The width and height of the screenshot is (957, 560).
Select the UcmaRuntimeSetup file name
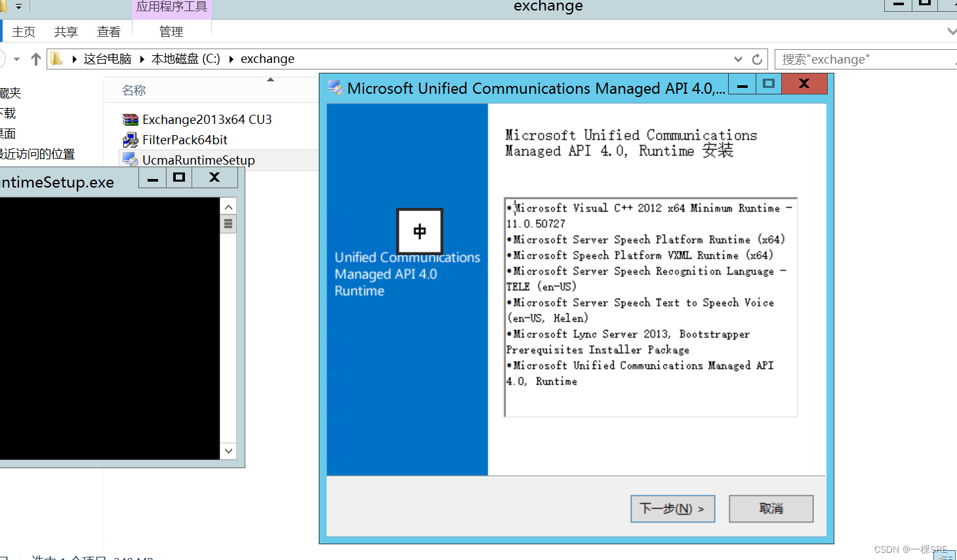[x=199, y=160]
